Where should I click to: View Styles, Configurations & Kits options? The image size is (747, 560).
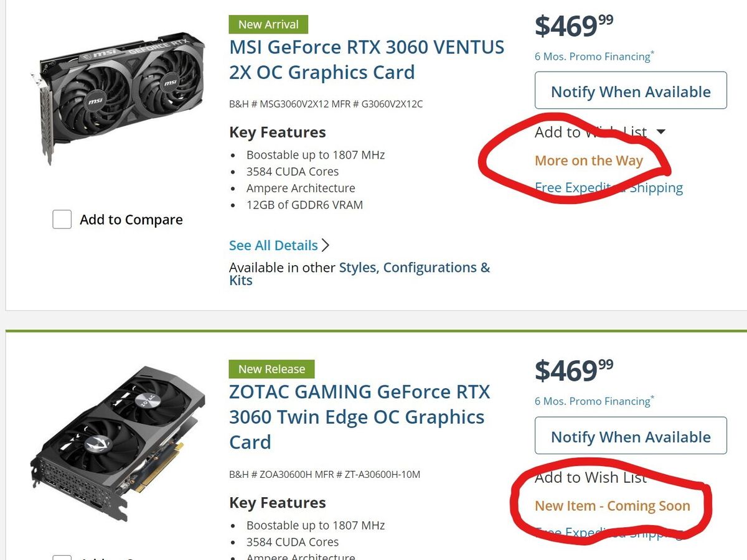413,268
